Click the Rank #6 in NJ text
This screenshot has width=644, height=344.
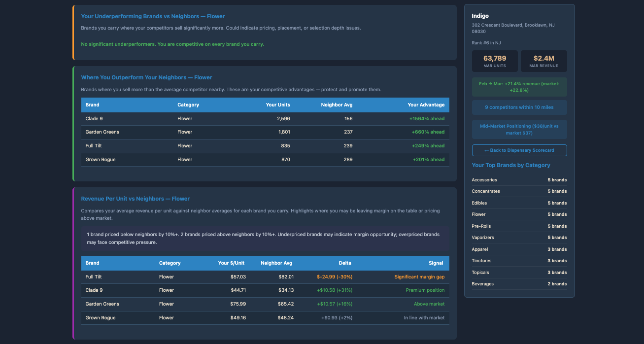pos(486,43)
